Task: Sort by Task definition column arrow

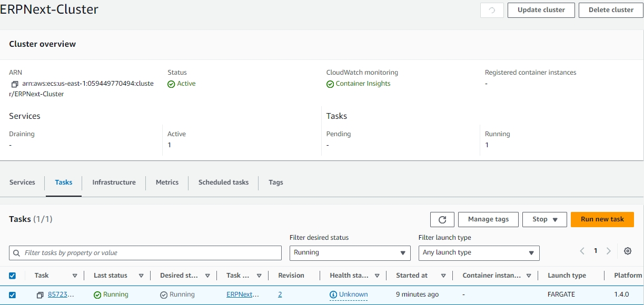Action: 259,276
